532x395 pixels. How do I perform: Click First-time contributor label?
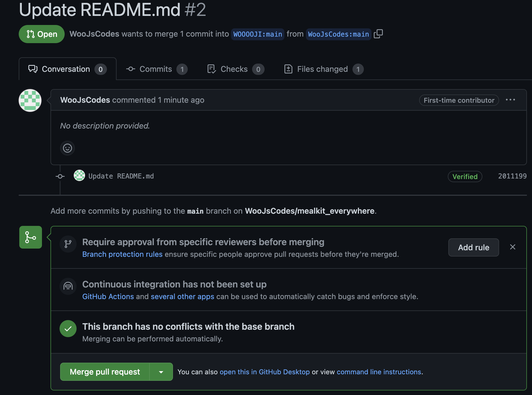[x=459, y=100]
